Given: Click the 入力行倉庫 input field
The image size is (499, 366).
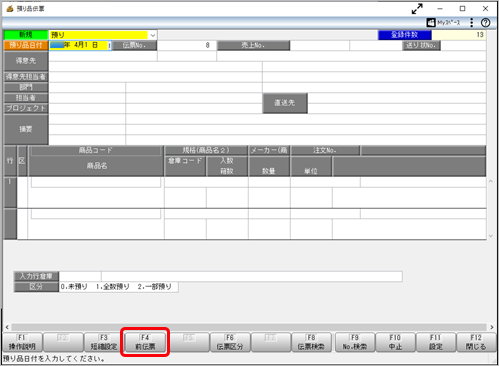Looking at the screenshot, I should pos(80,276).
